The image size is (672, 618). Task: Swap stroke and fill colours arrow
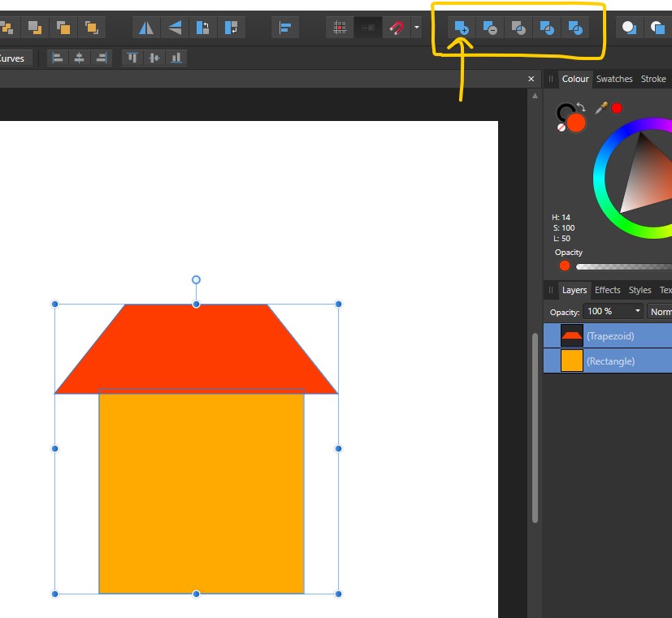581,106
